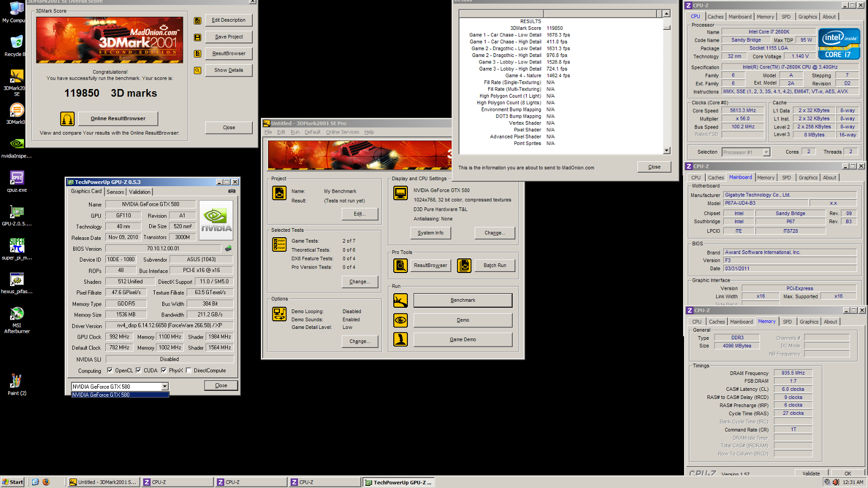This screenshot has width=868, height=488.
Task: Switch to the Validation tab in GPU-Z
Action: (139, 192)
